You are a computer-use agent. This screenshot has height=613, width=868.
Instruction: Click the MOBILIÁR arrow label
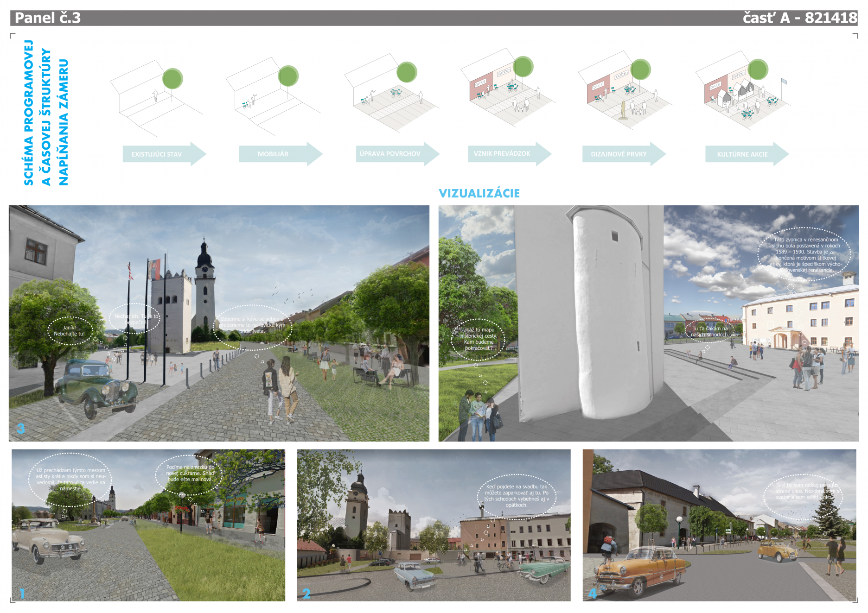(x=274, y=154)
